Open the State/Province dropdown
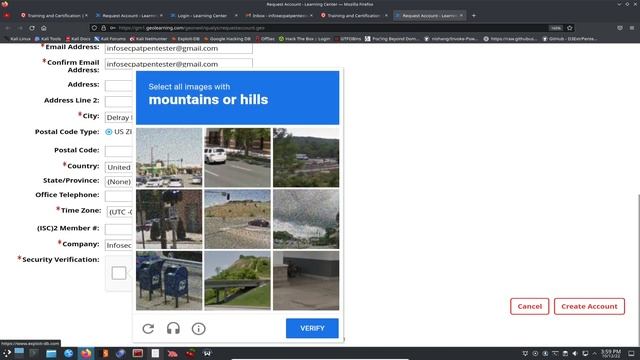This screenshot has width=640, height=360. 119,182
